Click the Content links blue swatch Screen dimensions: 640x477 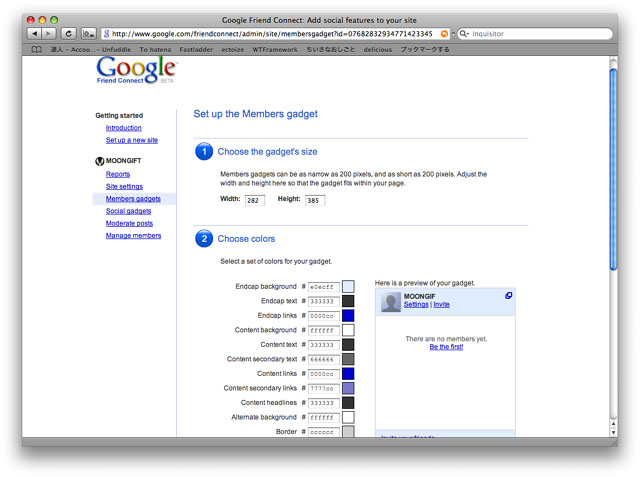pos(348,374)
